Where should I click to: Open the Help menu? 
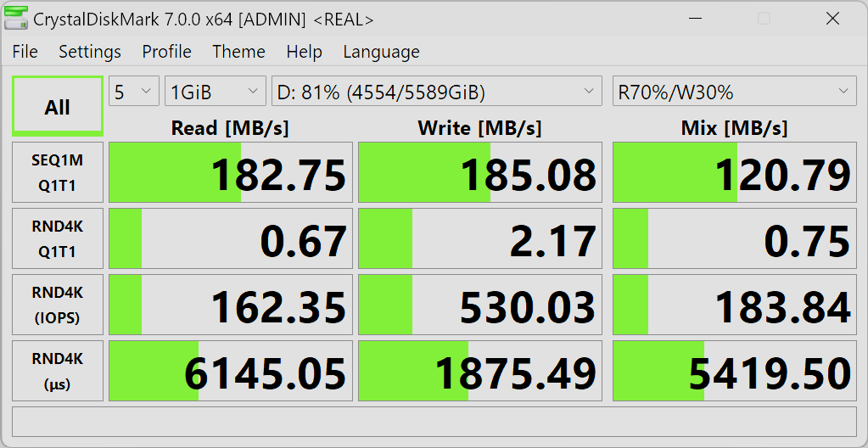pos(304,52)
